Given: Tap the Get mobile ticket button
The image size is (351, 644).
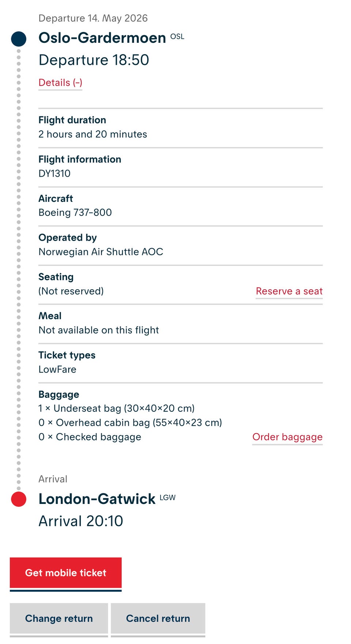Looking at the screenshot, I should (66, 573).
